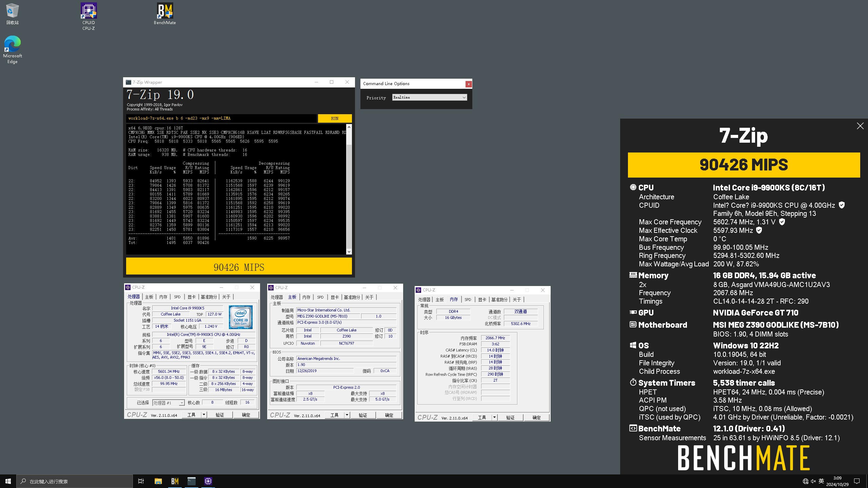
Task: Click the Windows Start button
Action: pos(8,481)
